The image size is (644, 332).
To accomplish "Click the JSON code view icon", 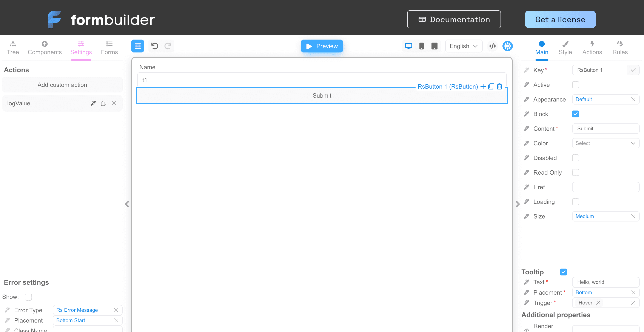I will click(492, 46).
